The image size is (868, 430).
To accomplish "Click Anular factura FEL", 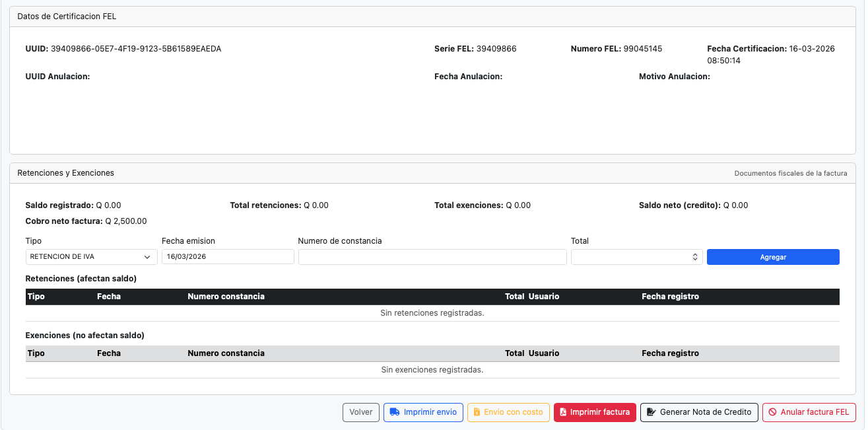I will pos(809,412).
